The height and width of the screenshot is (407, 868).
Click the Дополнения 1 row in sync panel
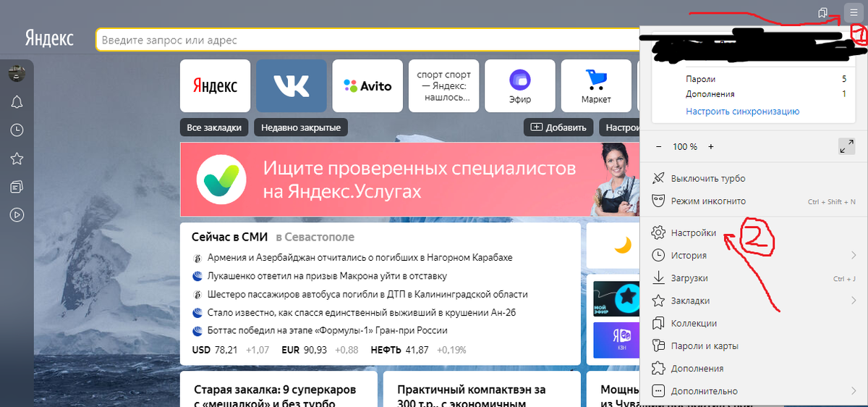point(766,94)
